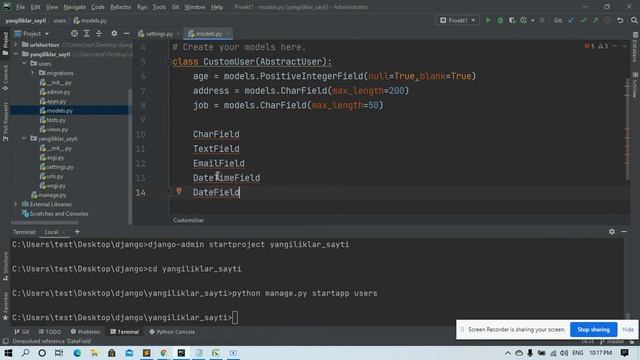Open urls.py in the project tree
640x360 pixels.
click(x=55, y=176)
